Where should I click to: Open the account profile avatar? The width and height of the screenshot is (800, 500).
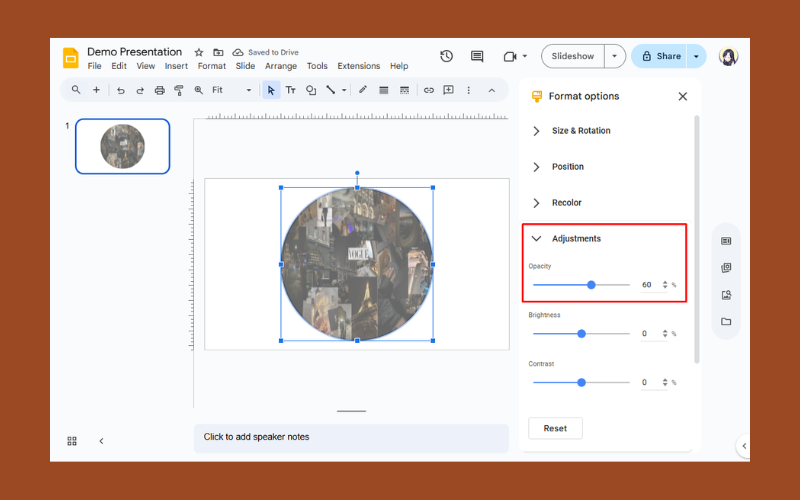pos(728,56)
